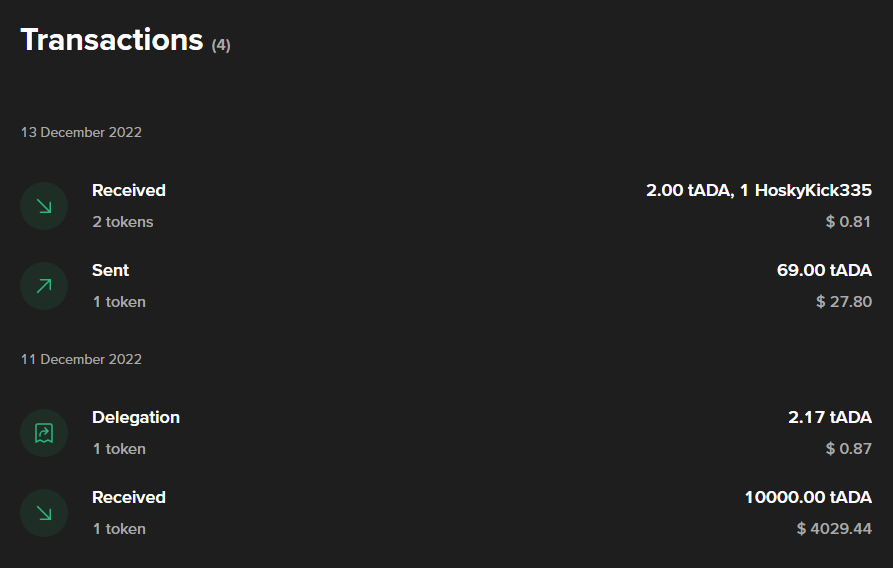Click received arrow icon for 10000.00 tADA
Image resolution: width=893 pixels, height=568 pixels.
pyautogui.click(x=44, y=513)
